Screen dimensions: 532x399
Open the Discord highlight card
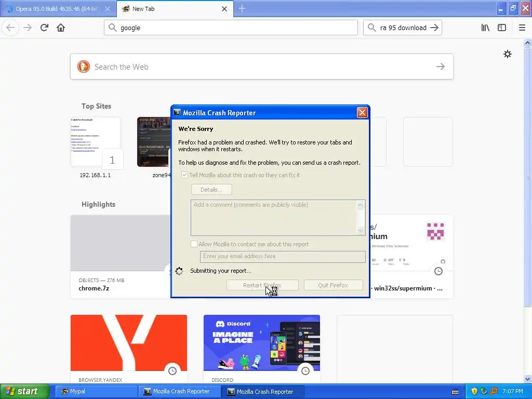point(262,349)
